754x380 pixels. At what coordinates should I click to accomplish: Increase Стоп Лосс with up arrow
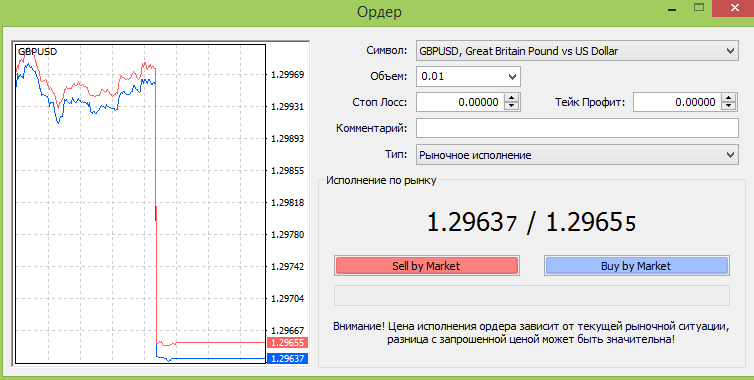(512, 98)
